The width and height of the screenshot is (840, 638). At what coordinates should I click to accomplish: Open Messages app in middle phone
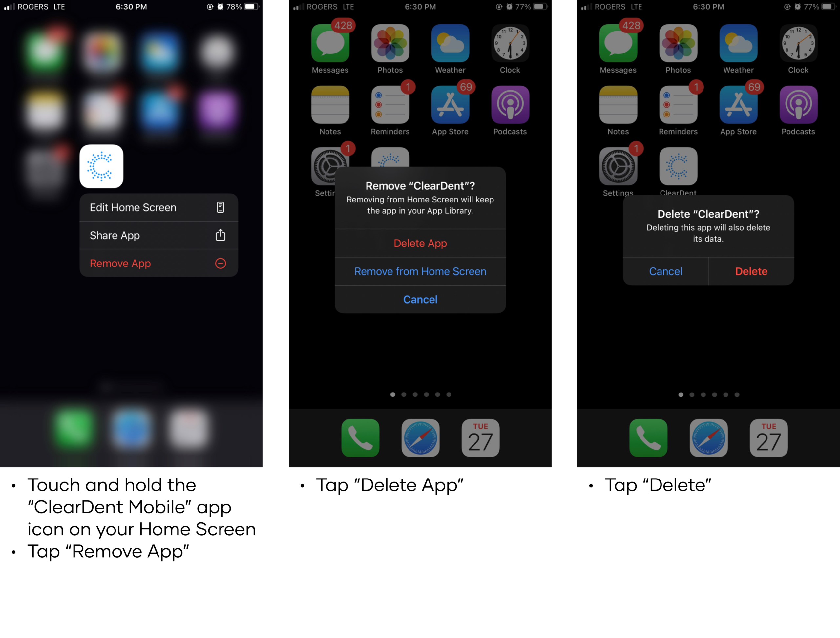click(330, 43)
